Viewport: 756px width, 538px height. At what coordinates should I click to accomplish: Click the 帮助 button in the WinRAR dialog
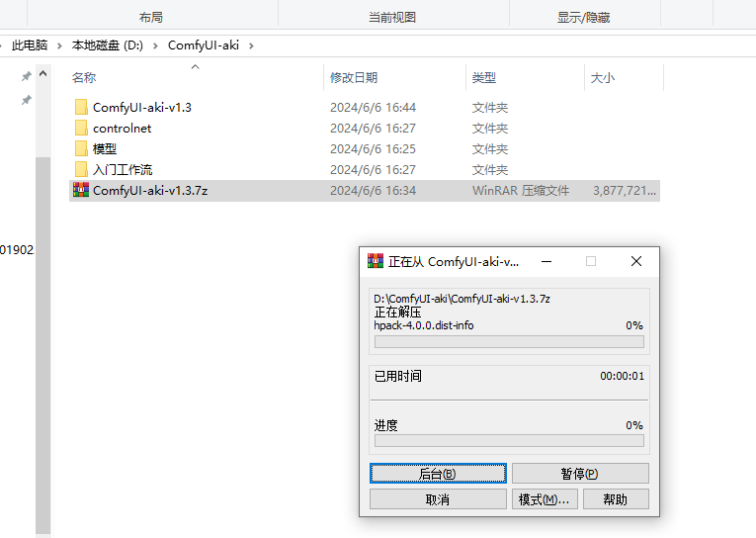(616, 498)
